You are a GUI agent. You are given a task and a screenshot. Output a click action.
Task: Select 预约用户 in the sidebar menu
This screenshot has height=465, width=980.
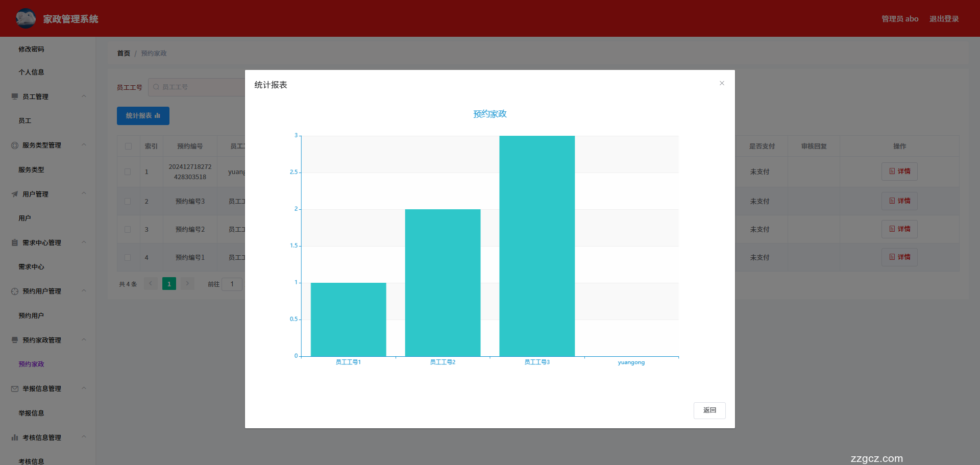coord(31,315)
